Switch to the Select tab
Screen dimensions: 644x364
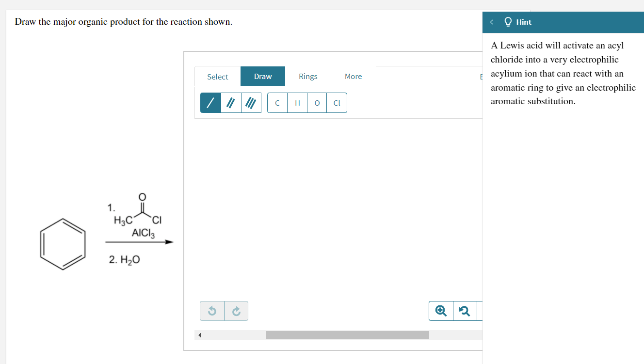pyautogui.click(x=217, y=77)
